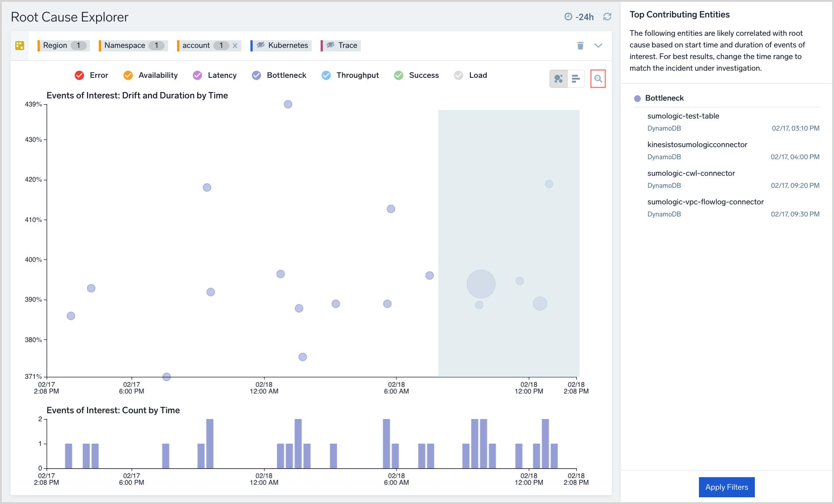Click the magnifier zoom icon

(598, 79)
